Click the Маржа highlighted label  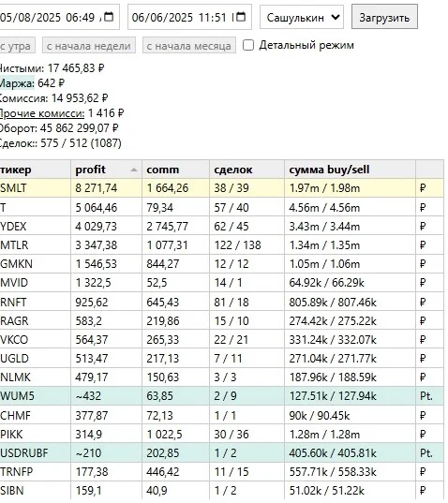[x=17, y=83]
